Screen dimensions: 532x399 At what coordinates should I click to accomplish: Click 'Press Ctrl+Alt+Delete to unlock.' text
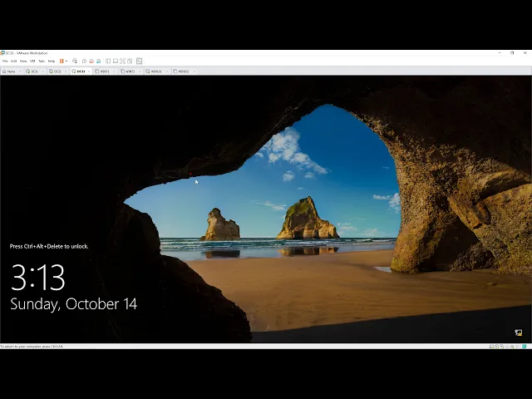click(49, 246)
